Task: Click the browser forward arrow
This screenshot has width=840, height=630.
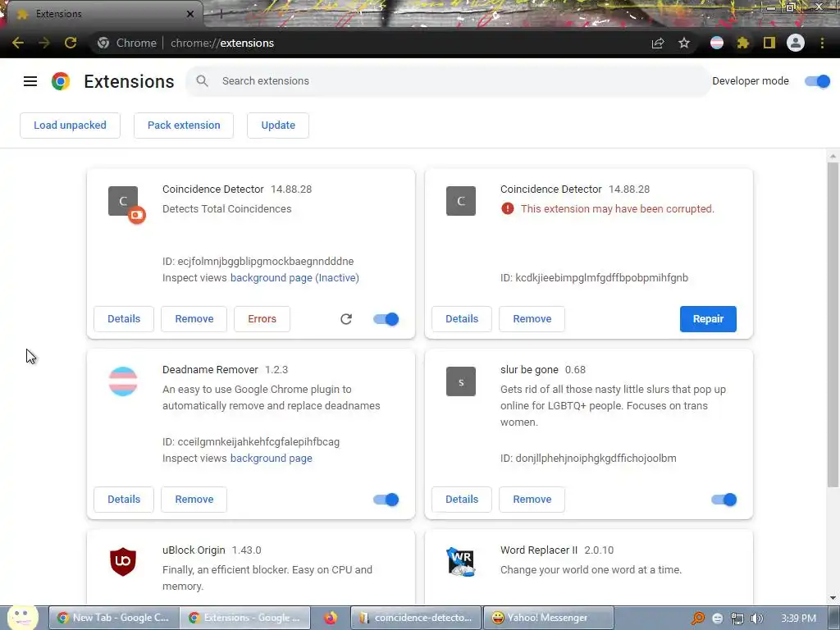Action: pos(44,43)
